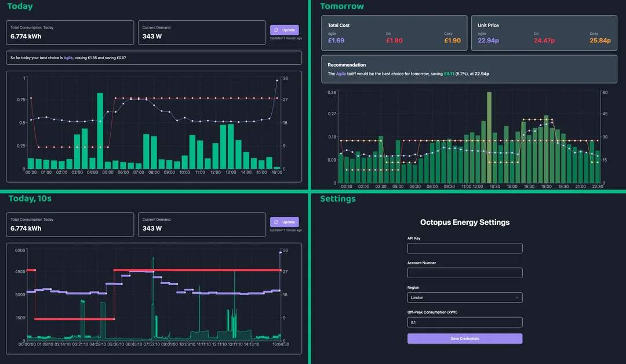Screen dimensions: 626x364
Task: Click Go total cost £1.80
Action: click(x=394, y=41)
